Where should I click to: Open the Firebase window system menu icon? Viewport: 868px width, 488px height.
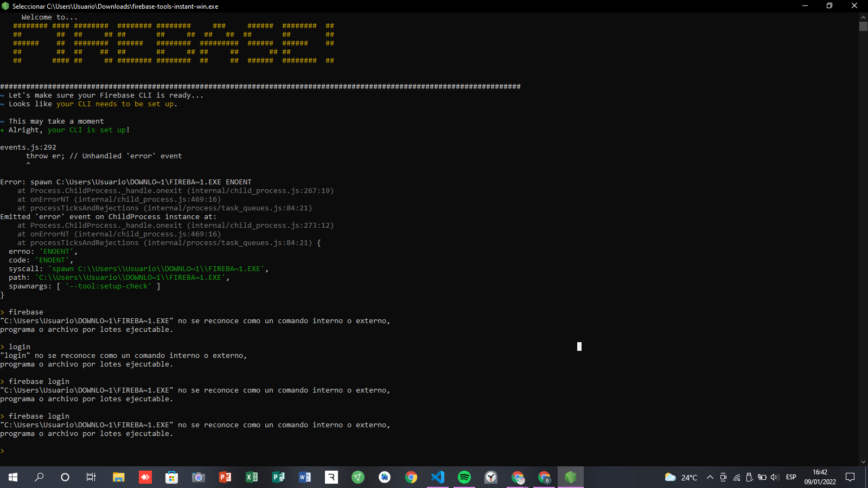(x=5, y=6)
